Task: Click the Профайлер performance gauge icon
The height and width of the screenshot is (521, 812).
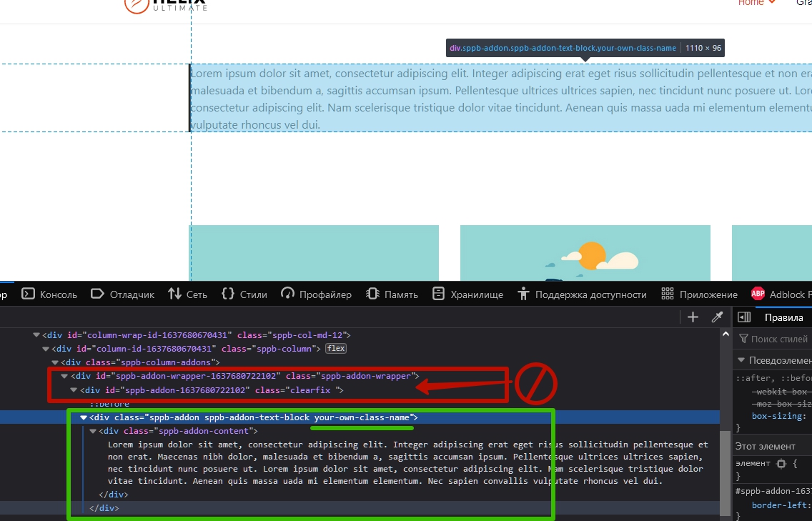Action: [288, 294]
